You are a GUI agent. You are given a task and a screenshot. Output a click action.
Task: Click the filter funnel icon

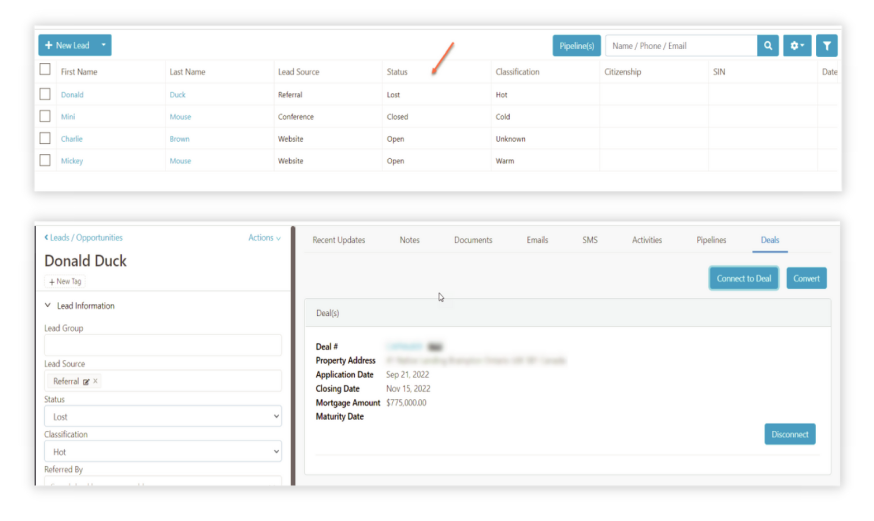point(826,46)
